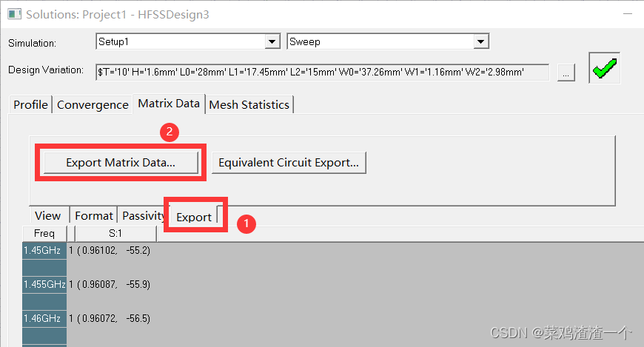Open the Format sub-tab
Viewport: 644px width, 347px height.
point(94,216)
